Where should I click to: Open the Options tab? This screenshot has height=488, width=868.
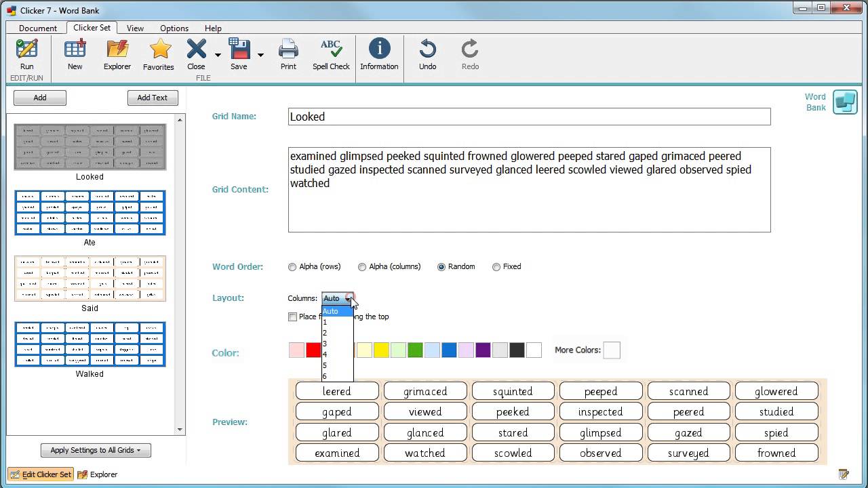(174, 28)
